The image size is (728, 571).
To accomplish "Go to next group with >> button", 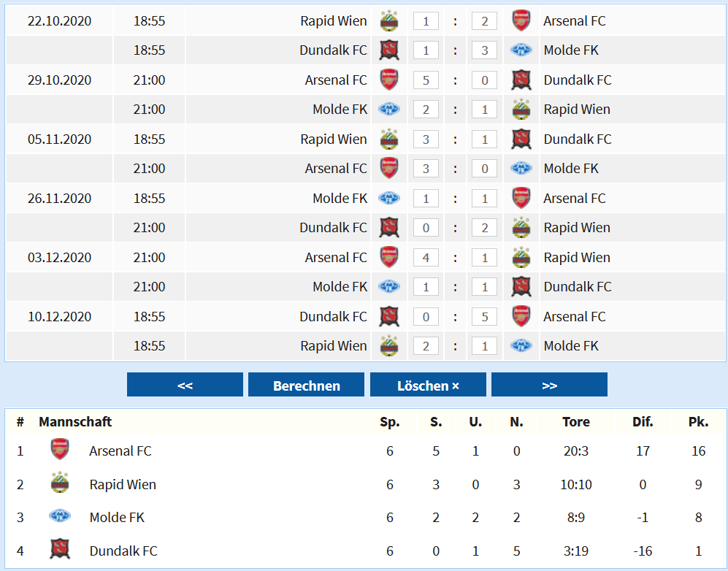I will pyautogui.click(x=549, y=385).
